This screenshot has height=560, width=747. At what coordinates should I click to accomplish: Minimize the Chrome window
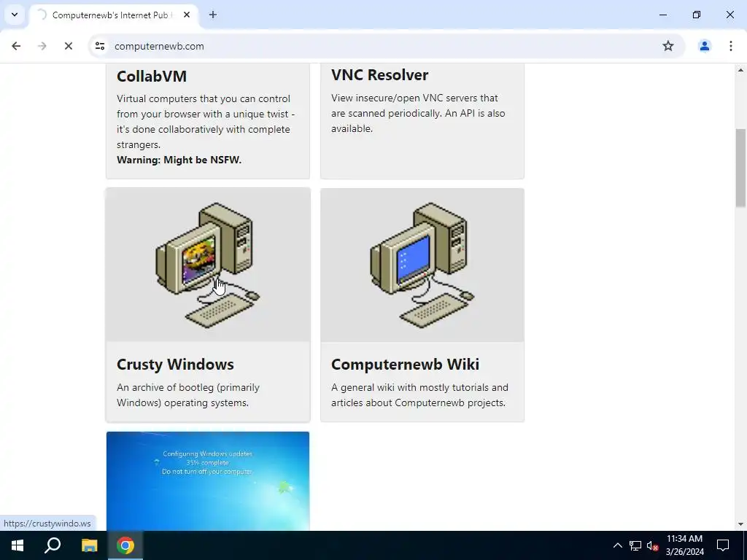662,15
